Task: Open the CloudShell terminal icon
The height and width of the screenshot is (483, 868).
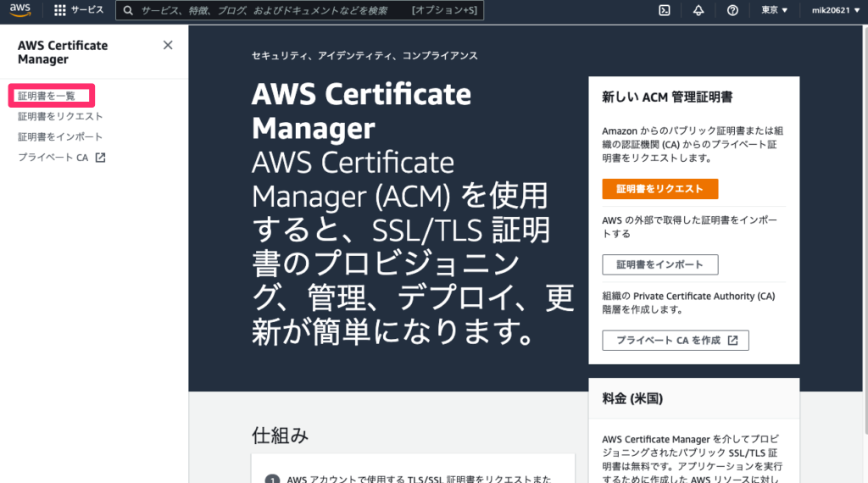Action: 665,10
